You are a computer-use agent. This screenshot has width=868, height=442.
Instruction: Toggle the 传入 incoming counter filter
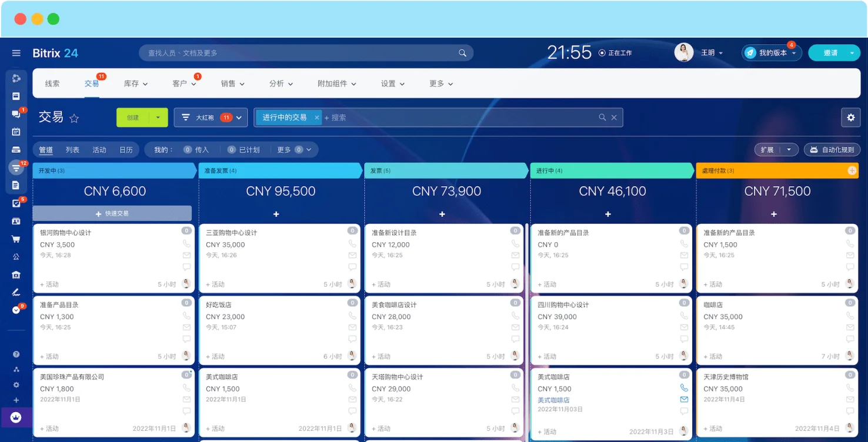tap(196, 150)
